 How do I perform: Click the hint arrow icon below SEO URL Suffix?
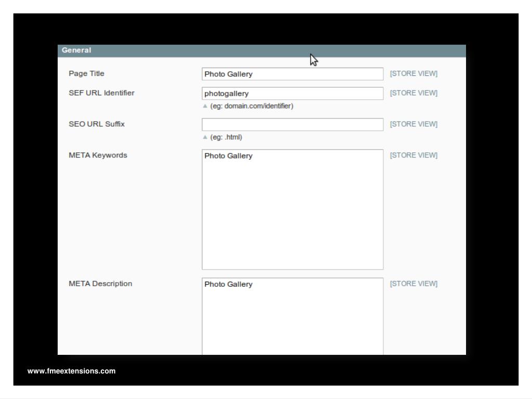pyautogui.click(x=205, y=137)
